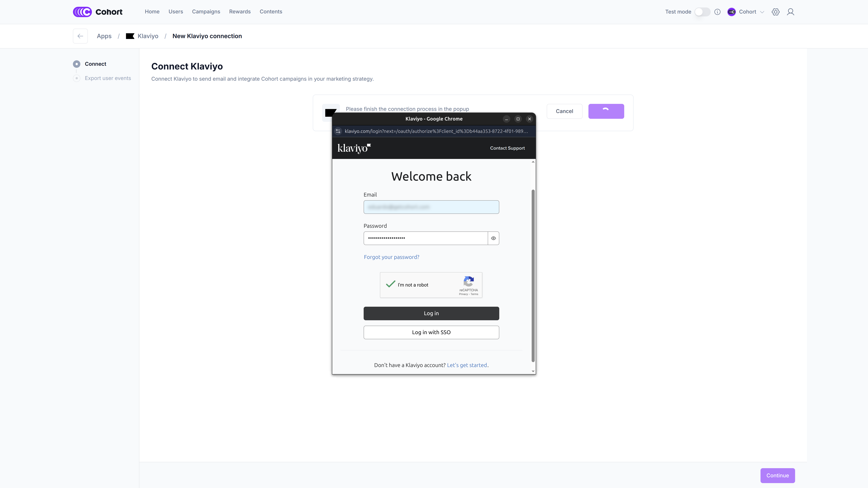Select Export user events step
The image size is (868, 488).
point(107,78)
